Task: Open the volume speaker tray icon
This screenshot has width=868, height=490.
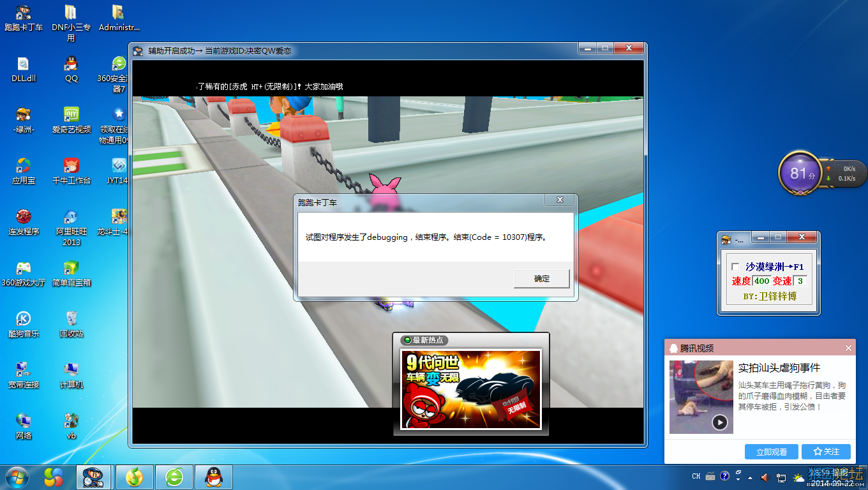Action: click(x=765, y=477)
